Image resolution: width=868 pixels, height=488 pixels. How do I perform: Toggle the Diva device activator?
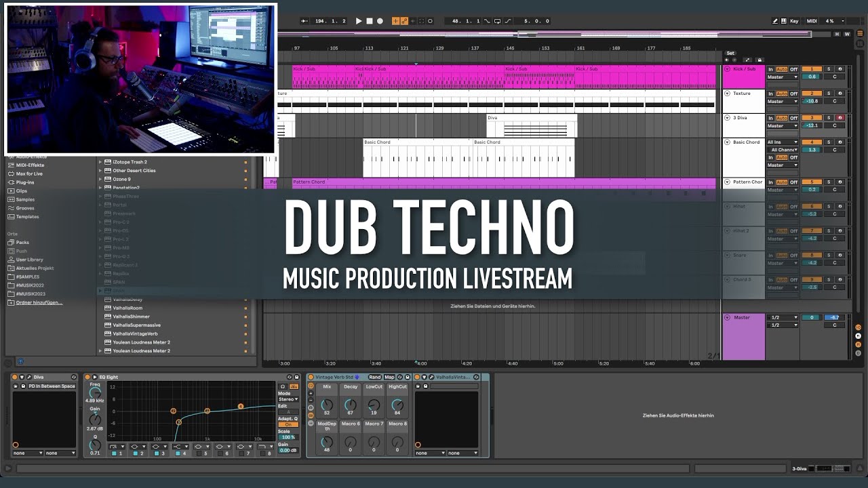pyautogui.click(x=15, y=377)
